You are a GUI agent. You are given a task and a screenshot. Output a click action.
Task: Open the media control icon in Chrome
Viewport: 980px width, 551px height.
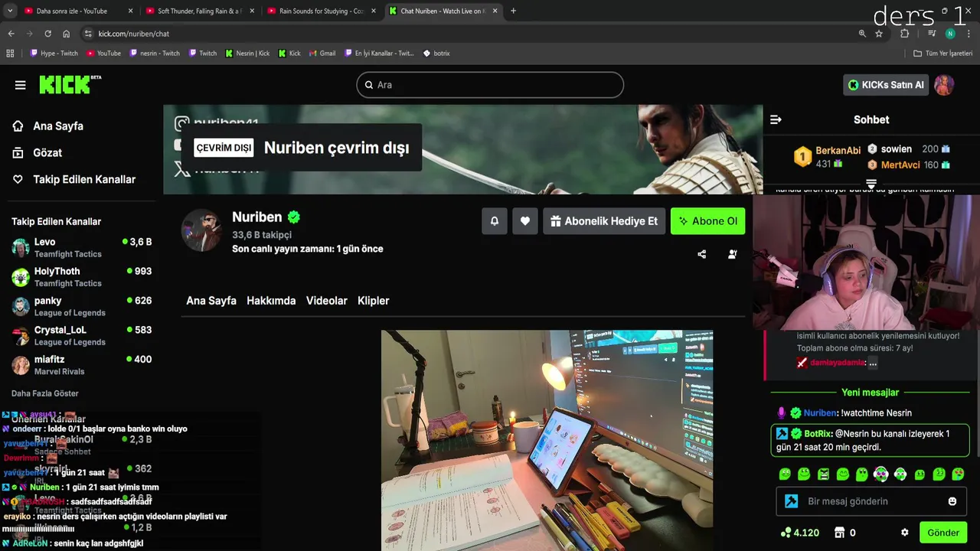932,34
